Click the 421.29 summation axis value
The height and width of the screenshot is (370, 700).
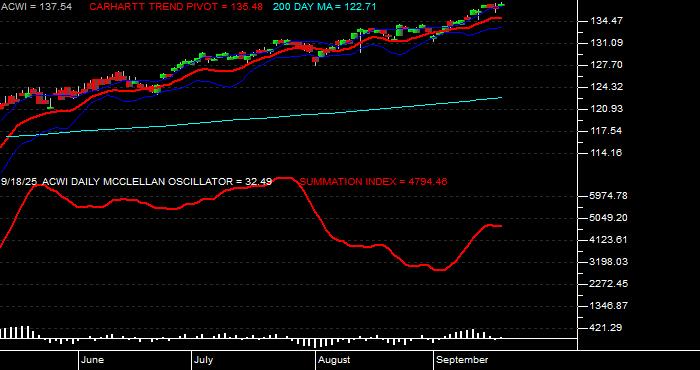pyautogui.click(x=607, y=328)
